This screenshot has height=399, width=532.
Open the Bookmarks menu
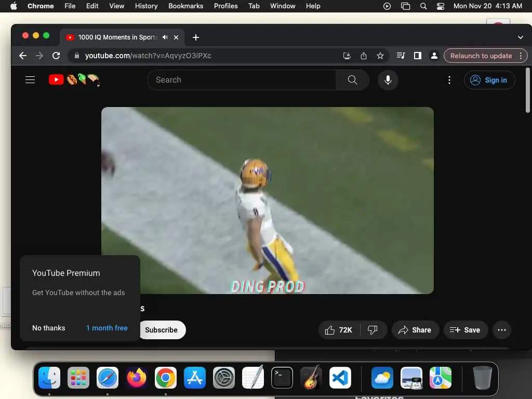click(x=185, y=6)
